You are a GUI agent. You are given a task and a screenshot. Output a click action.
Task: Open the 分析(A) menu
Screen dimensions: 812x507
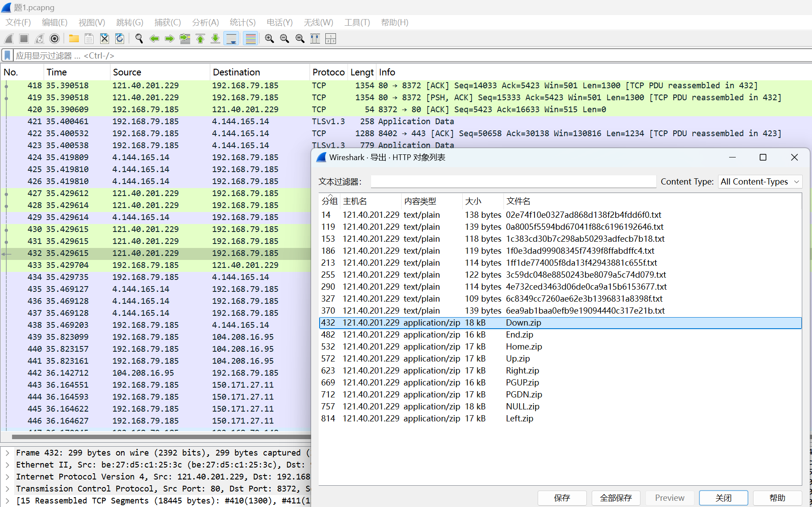click(206, 22)
